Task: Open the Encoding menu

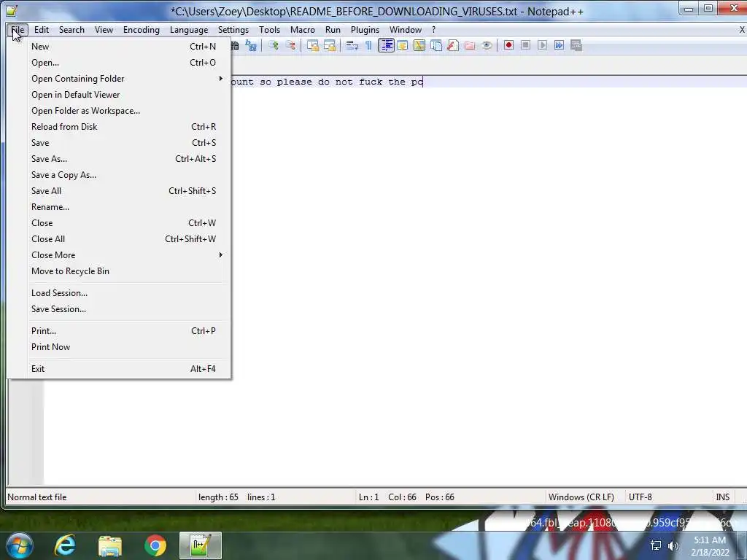Action: pyautogui.click(x=141, y=29)
